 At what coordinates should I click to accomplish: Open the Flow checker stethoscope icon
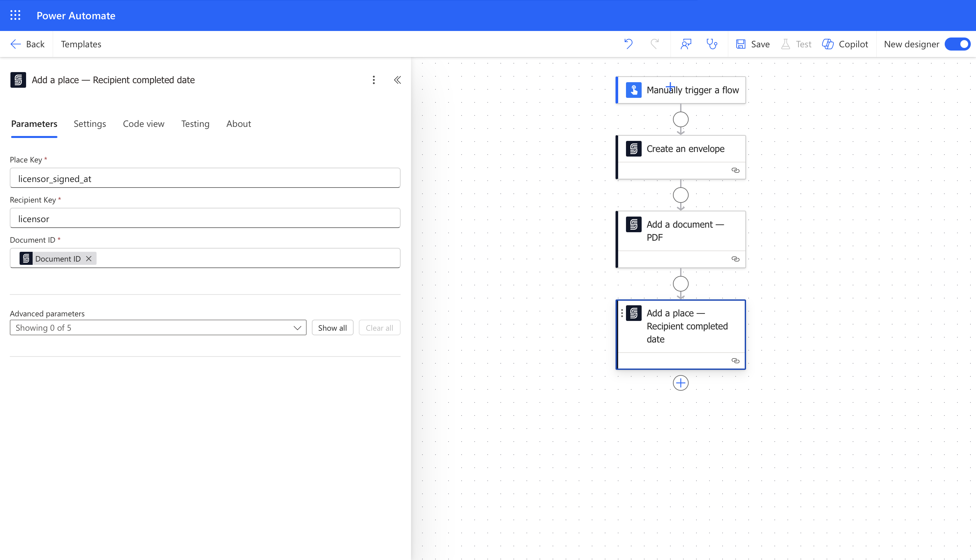[x=712, y=44]
